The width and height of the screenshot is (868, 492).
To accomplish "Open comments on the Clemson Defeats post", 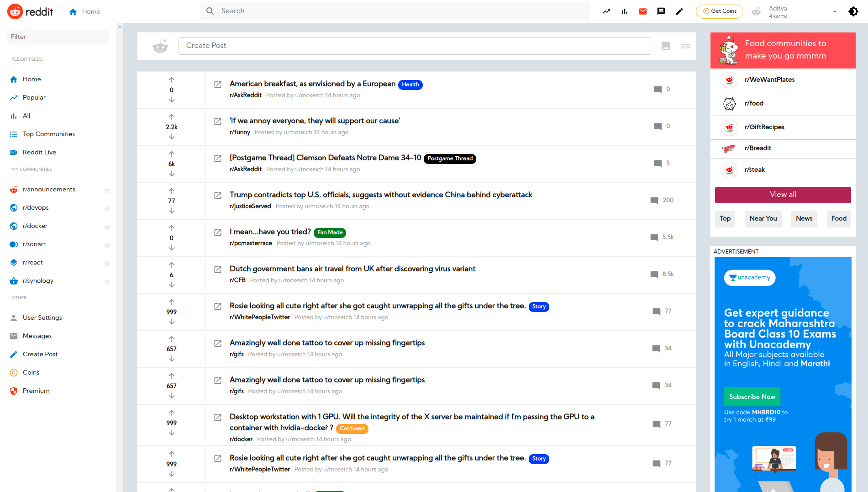I will 658,163.
